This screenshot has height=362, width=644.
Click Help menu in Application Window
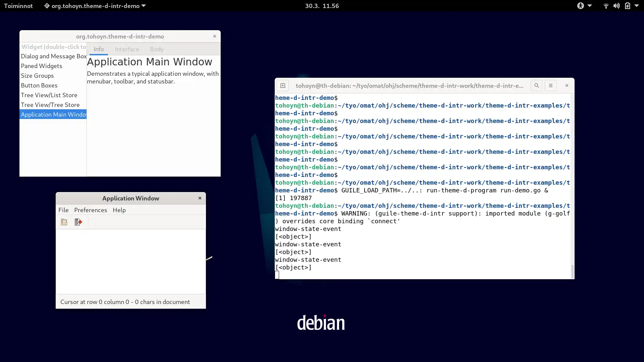coord(119,210)
